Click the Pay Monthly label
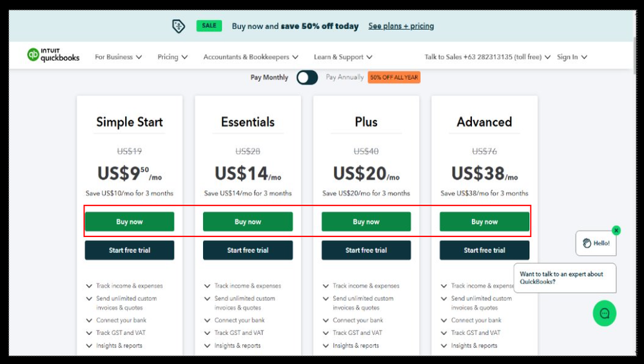The image size is (644, 364). 269,77
